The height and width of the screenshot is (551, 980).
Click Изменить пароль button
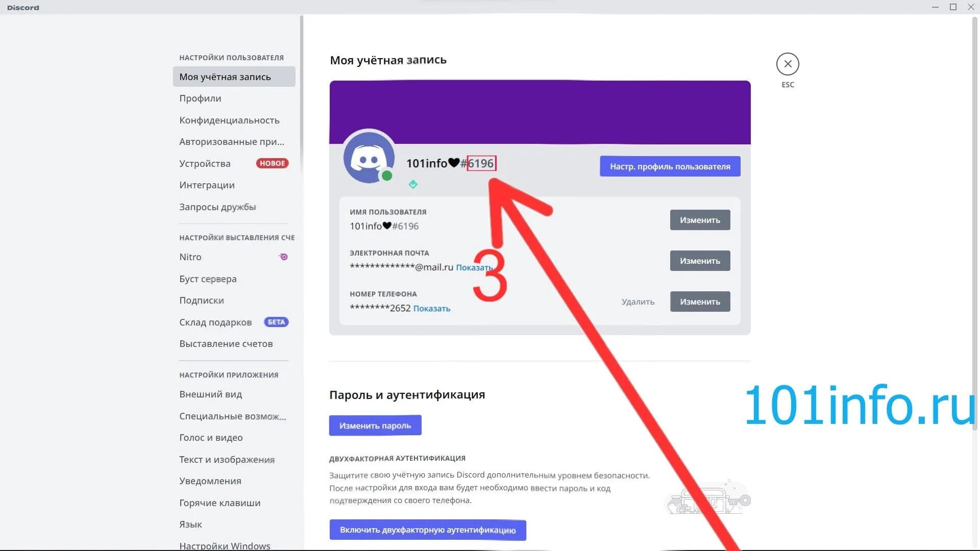(375, 425)
